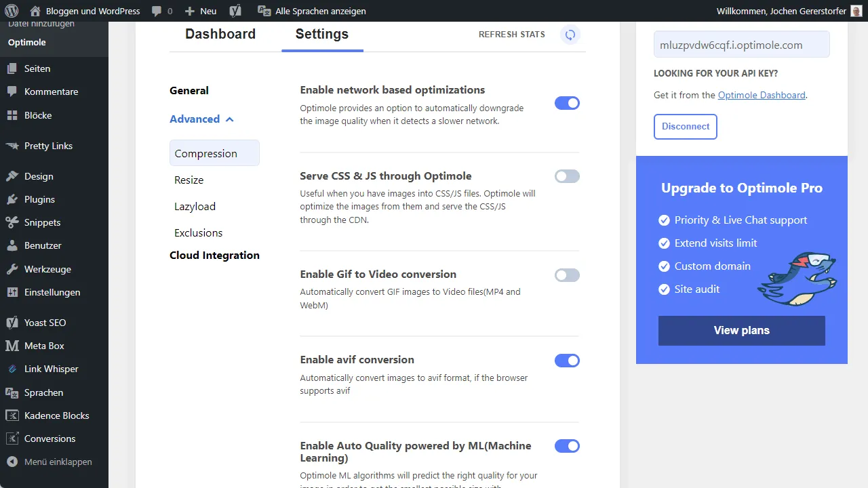Open the General settings section

coord(189,91)
